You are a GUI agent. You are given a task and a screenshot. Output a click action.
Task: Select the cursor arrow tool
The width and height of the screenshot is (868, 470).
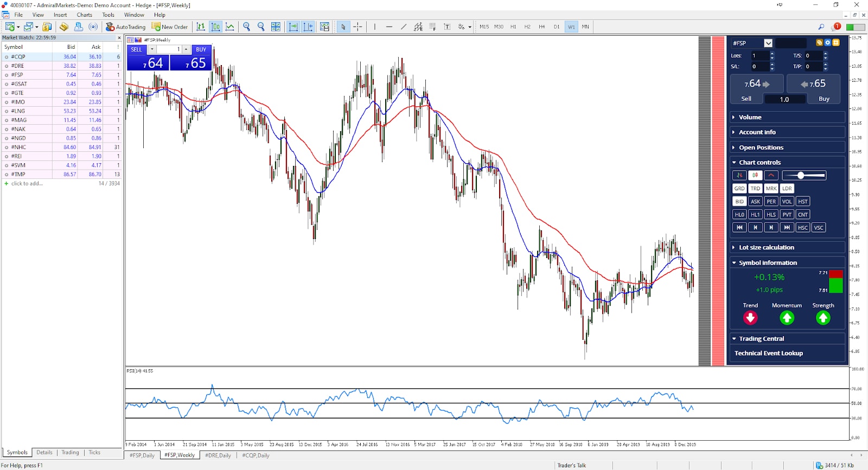point(343,27)
